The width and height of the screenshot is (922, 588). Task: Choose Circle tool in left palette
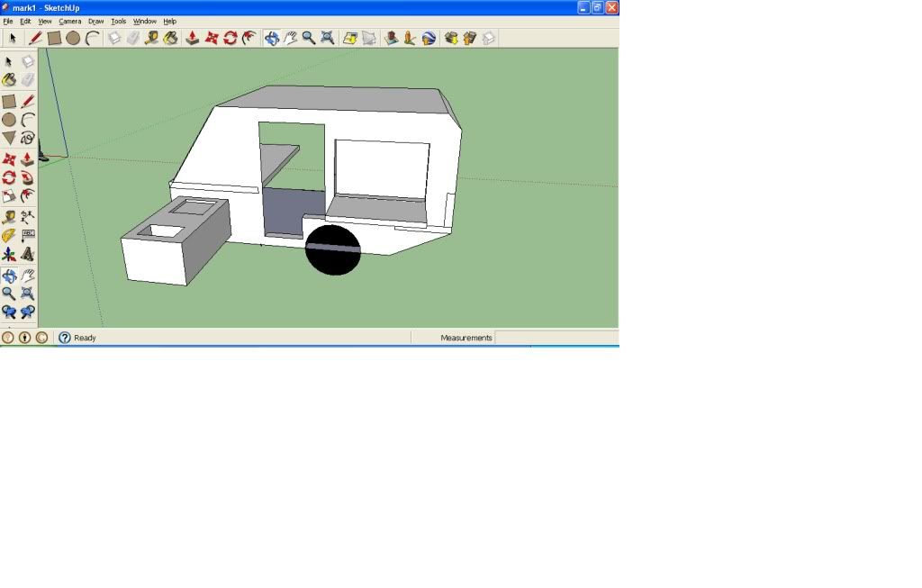9,120
